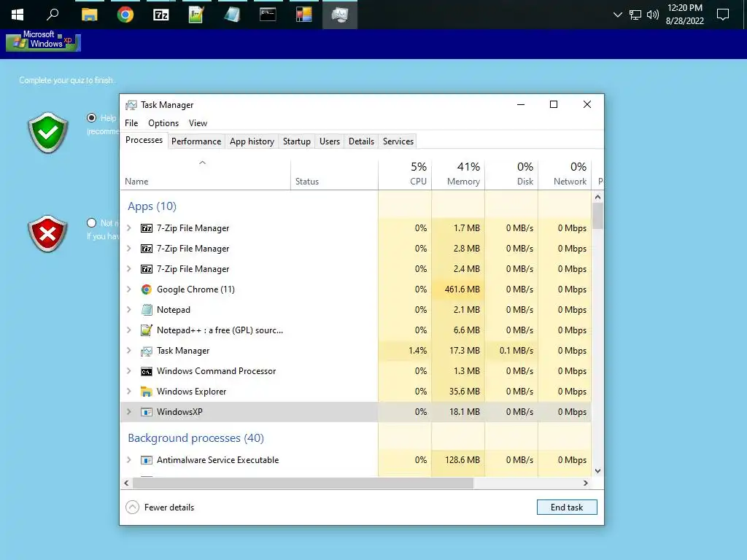747x560 pixels.
Task: Click Task Manager taskbar icon
Action: click(x=340, y=15)
